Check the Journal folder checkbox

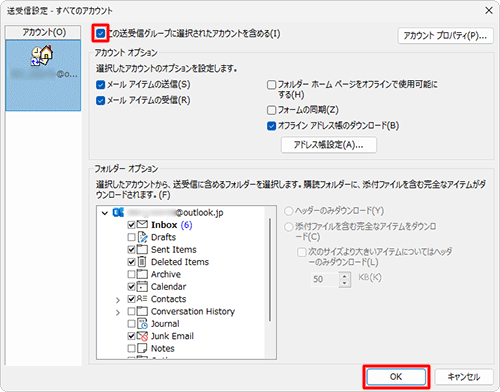click(x=131, y=324)
